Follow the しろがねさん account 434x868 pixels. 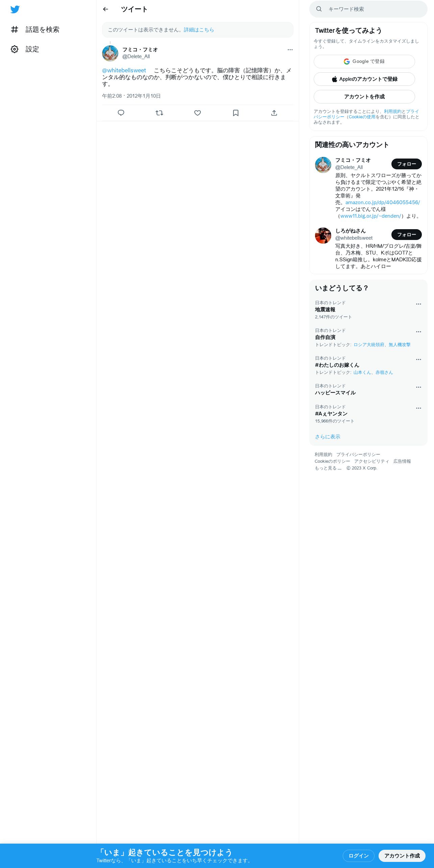tap(407, 235)
